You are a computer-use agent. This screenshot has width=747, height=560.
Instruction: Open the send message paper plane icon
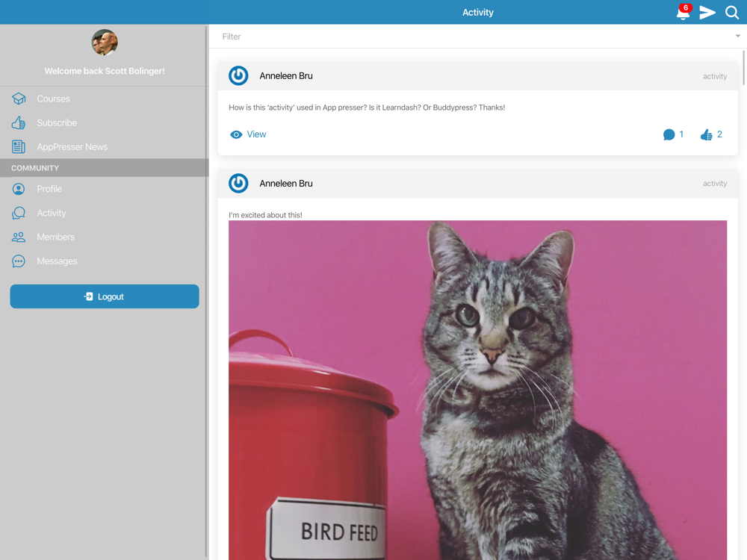click(x=707, y=13)
